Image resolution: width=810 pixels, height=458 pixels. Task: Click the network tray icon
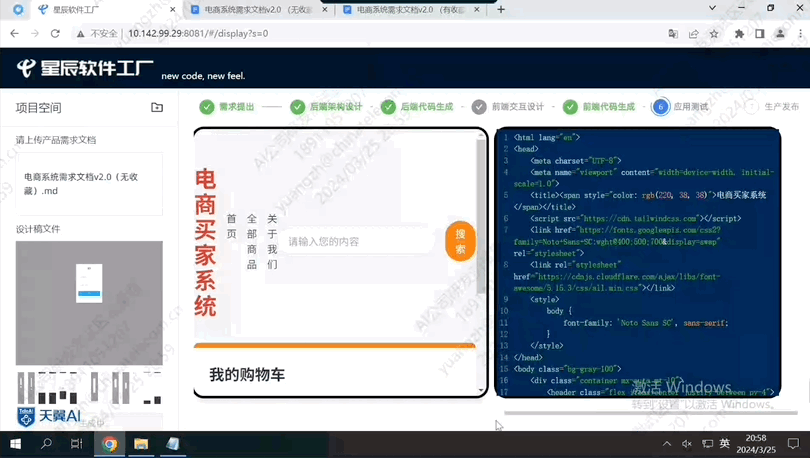(x=707, y=444)
